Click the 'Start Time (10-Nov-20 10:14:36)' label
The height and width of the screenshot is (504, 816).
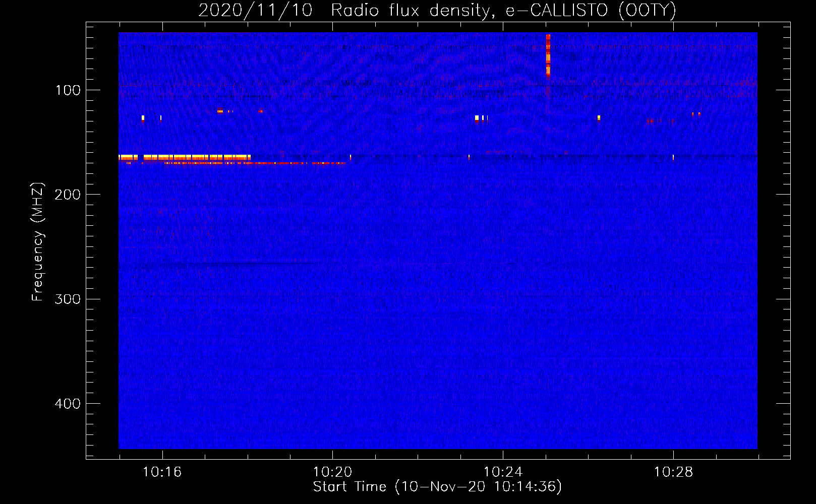437,487
